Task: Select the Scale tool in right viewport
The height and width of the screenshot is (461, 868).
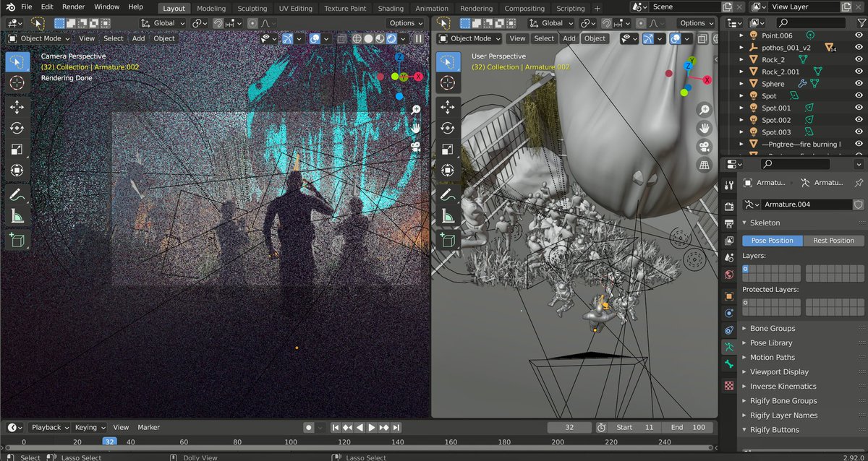Action: point(447,150)
